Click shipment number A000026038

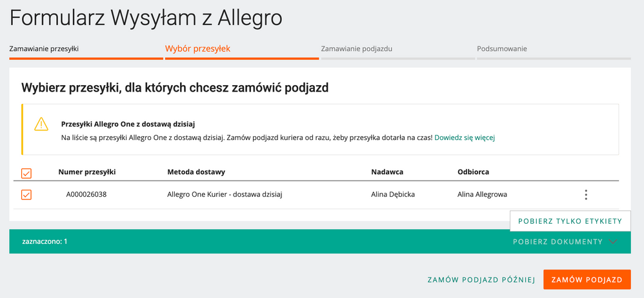86,195
